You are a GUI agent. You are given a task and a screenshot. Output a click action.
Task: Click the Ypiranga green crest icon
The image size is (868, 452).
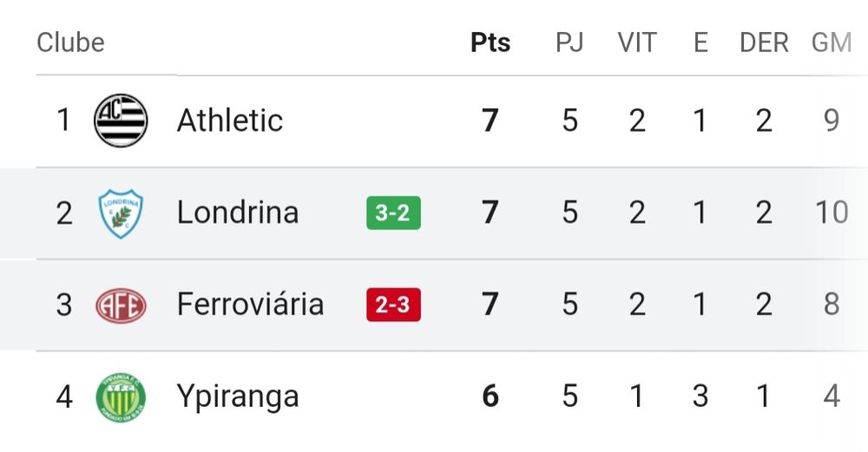pos(121,397)
